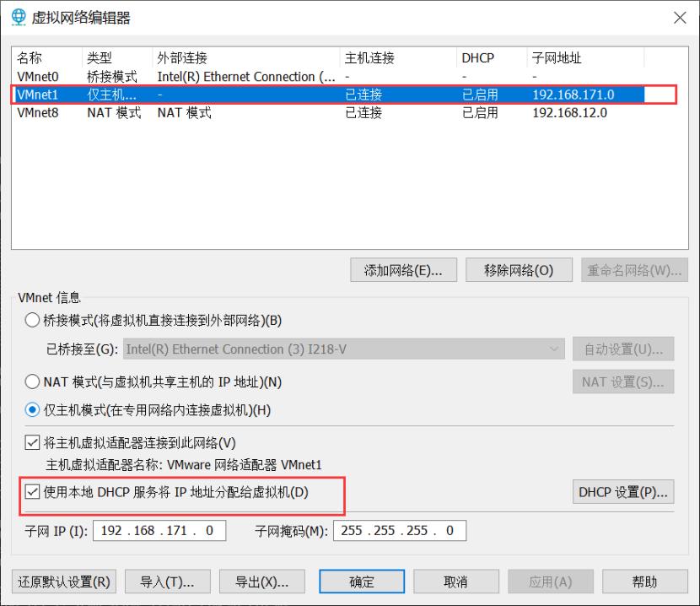The image size is (700, 606).
Task: Select the NAT 模式 radio button
Action: pos(32,381)
